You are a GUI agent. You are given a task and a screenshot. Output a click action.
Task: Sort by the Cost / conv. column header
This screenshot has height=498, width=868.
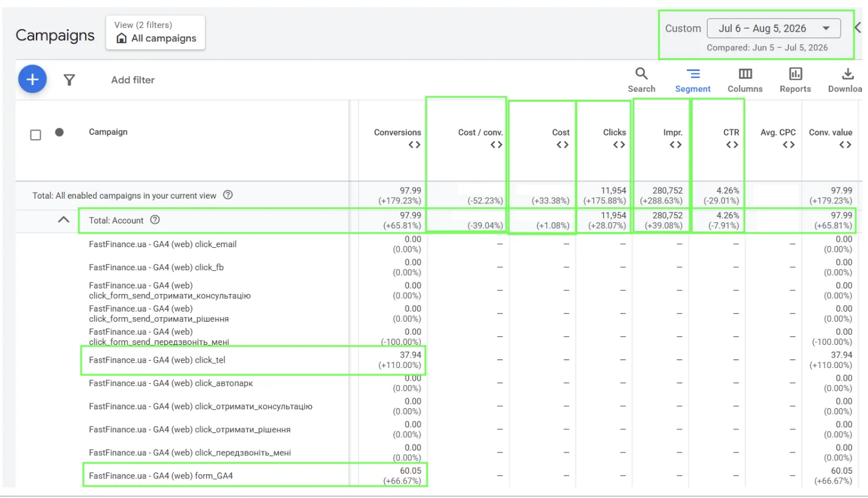click(481, 132)
